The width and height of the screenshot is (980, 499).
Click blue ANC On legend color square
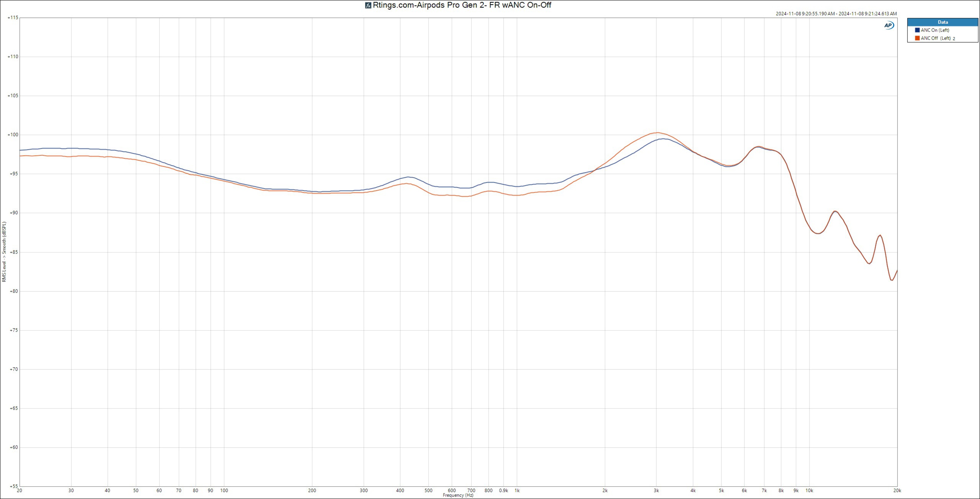[917, 30]
